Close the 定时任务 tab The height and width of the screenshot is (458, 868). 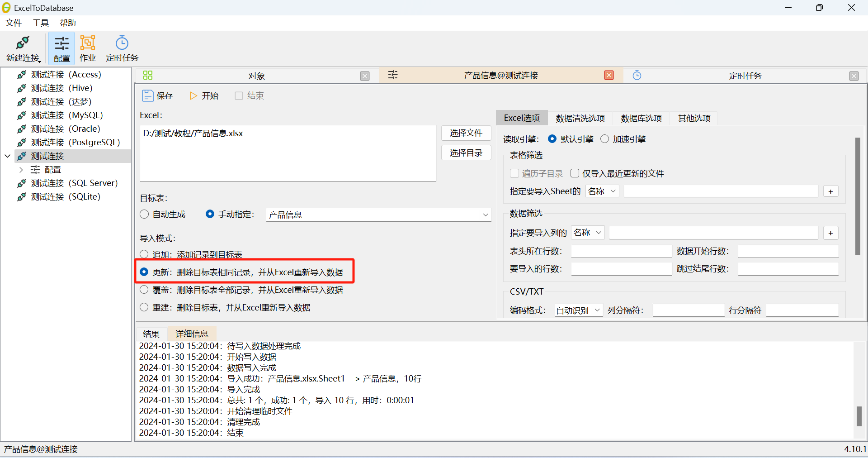pyautogui.click(x=854, y=76)
